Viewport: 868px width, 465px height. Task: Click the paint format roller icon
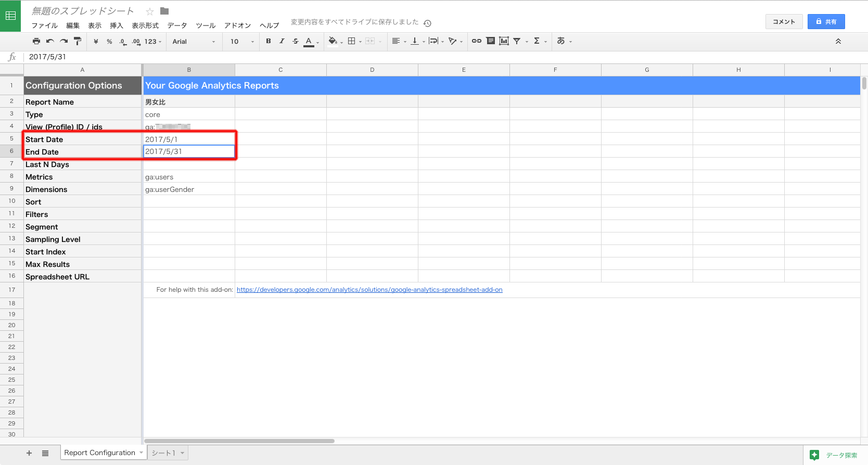coord(78,41)
